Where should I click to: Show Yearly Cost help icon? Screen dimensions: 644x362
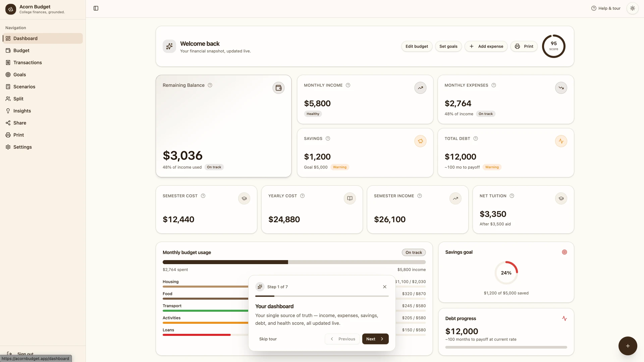point(302,196)
